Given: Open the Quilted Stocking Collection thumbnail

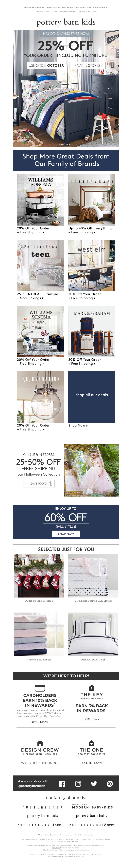Looking at the screenshot, I should (39, 576).
